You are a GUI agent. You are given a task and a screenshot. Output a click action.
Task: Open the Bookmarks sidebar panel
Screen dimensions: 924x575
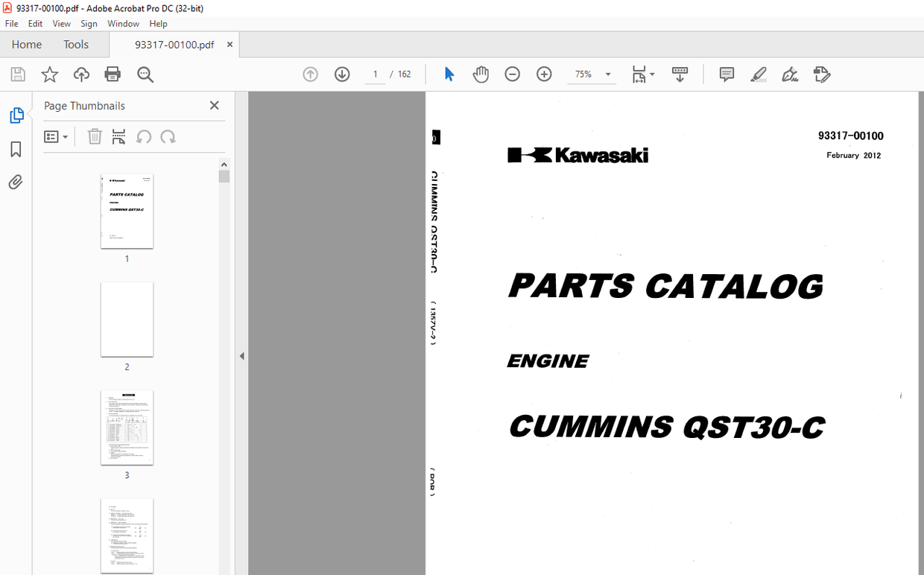(16, 149)
